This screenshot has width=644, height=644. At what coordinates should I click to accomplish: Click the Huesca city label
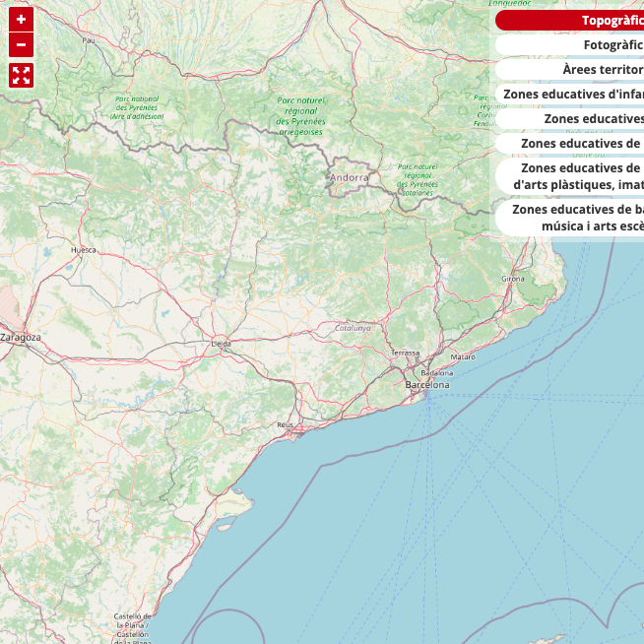click(84, 250)
